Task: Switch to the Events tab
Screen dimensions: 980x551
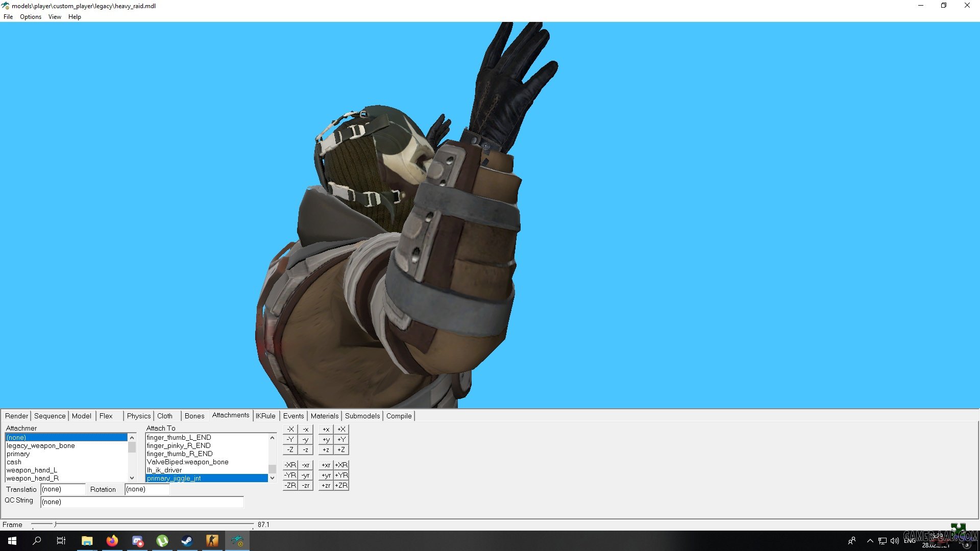Action: 293,416
